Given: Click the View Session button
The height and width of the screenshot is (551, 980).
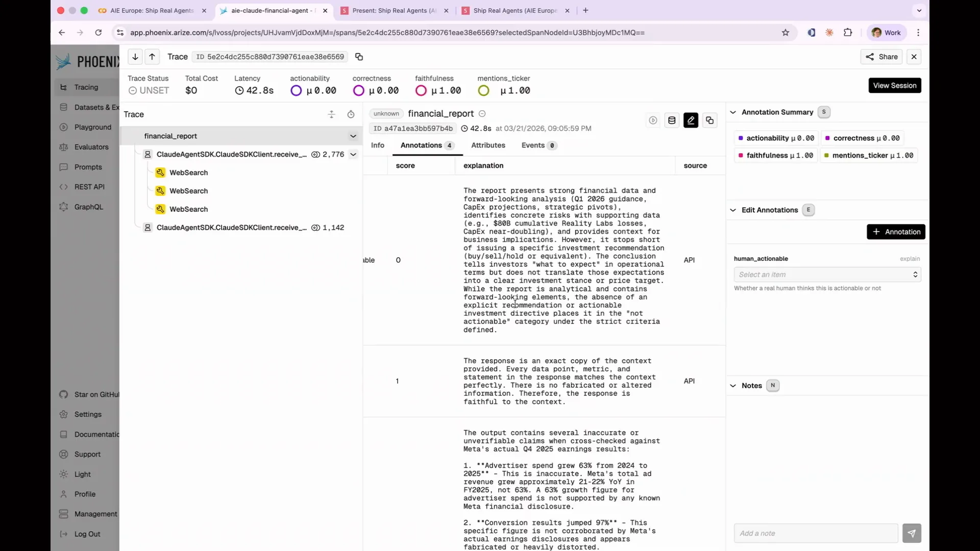Looking at the screenshot, I should coord(895,85).
